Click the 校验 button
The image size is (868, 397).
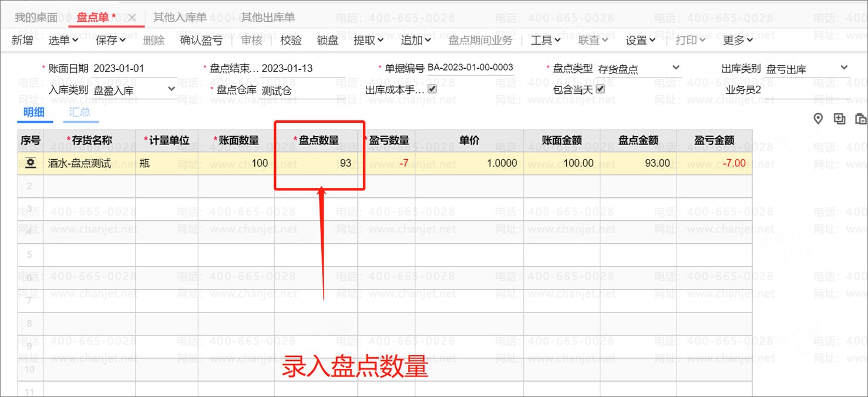click(x=291, y=40)
